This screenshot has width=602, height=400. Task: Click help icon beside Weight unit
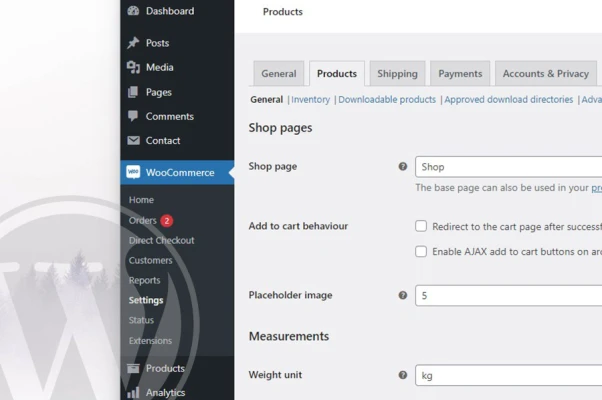tap(402, 375)
